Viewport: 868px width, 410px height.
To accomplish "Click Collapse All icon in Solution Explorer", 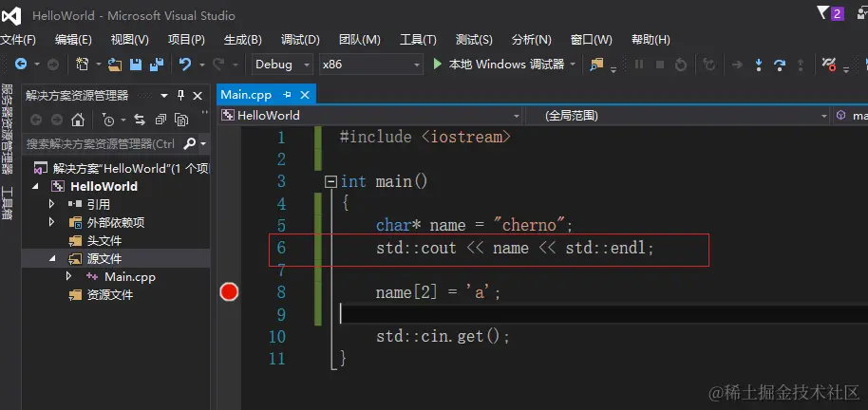I will point(160,120).
